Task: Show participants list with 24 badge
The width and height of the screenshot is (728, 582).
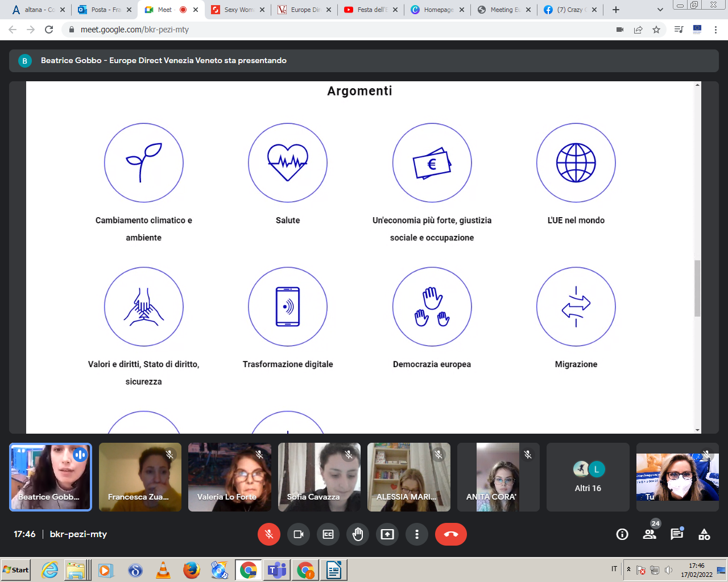Action: pos(650,533)
